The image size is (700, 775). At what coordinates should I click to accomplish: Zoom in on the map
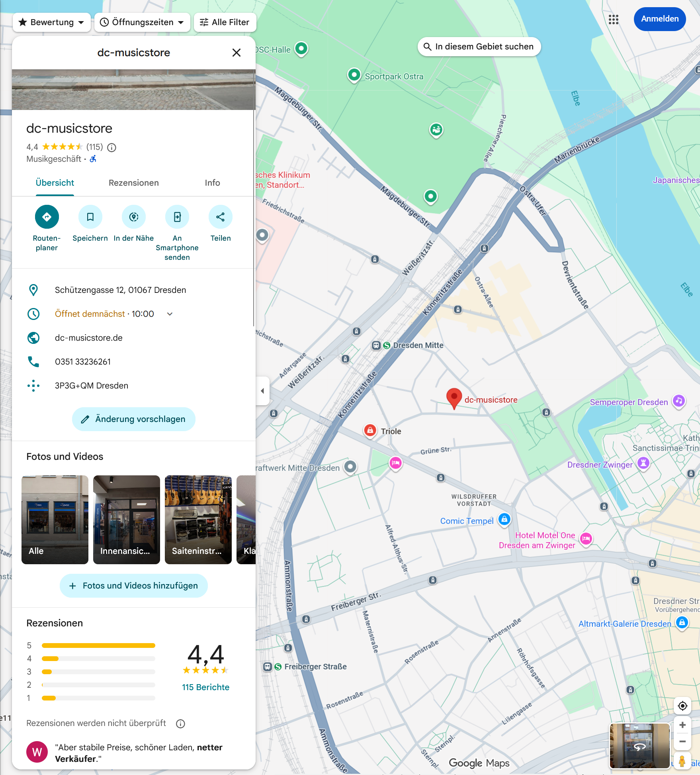point(682,725)
